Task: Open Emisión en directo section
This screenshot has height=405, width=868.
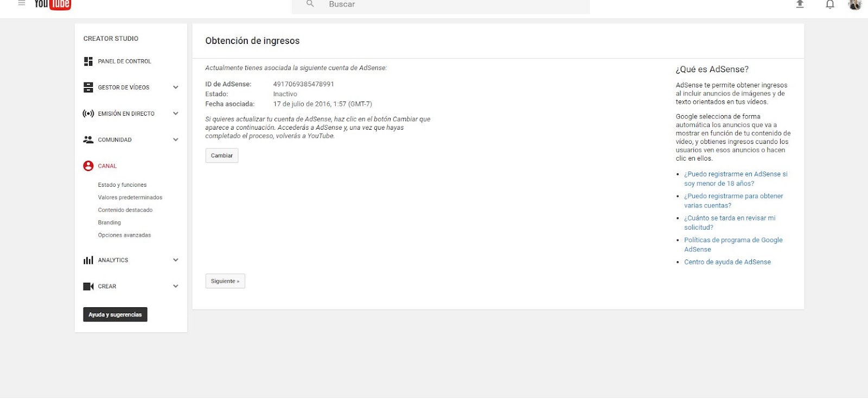Action: (126, 113)
